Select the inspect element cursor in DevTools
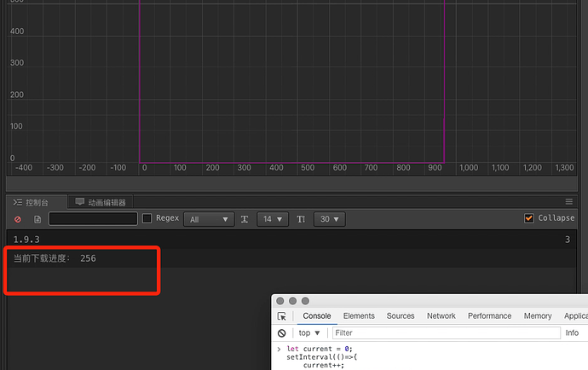Viewport: 588px width, 370px height. [x=281, y=316]
